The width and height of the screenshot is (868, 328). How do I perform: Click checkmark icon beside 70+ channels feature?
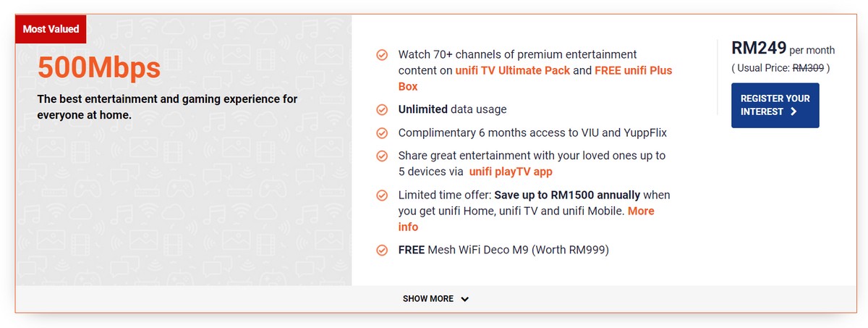click(382, 55)
